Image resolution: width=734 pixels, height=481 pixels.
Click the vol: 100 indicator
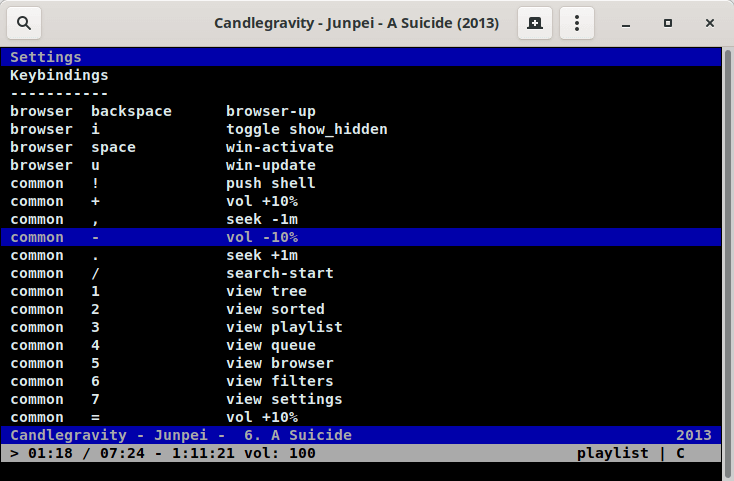click(x=280, y=453)
